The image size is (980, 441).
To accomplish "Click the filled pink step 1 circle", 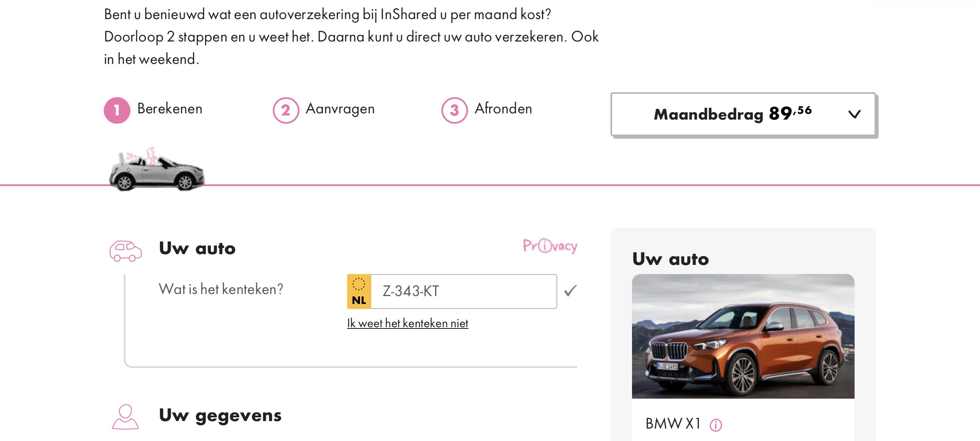I will 117,110.
